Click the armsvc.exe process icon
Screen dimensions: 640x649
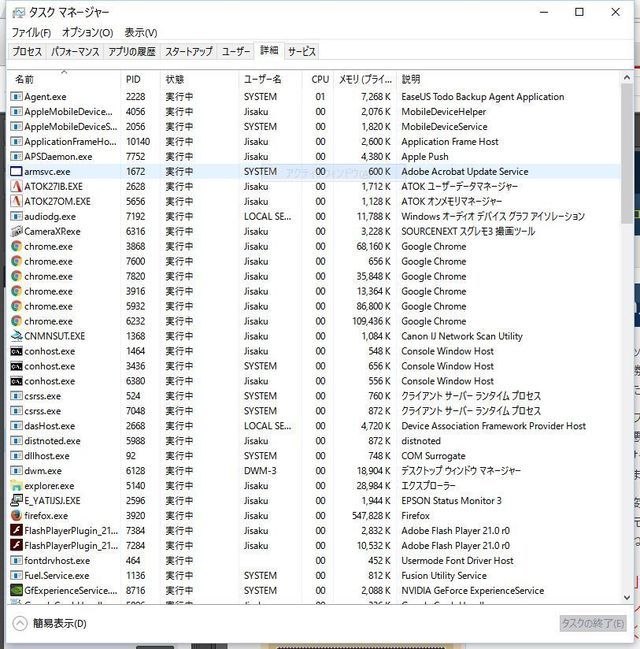tap(16, 171)
